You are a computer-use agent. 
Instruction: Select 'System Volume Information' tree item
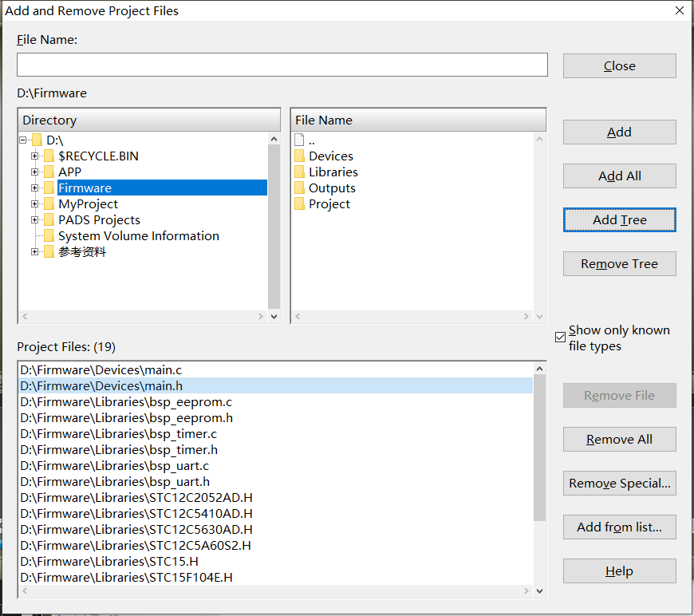pos(139,236)
